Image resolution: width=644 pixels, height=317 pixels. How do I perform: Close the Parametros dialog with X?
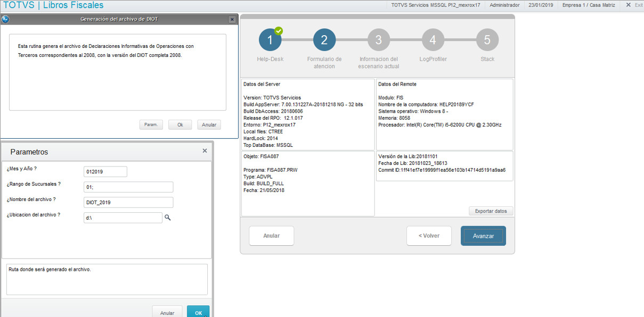coord(205,151)
